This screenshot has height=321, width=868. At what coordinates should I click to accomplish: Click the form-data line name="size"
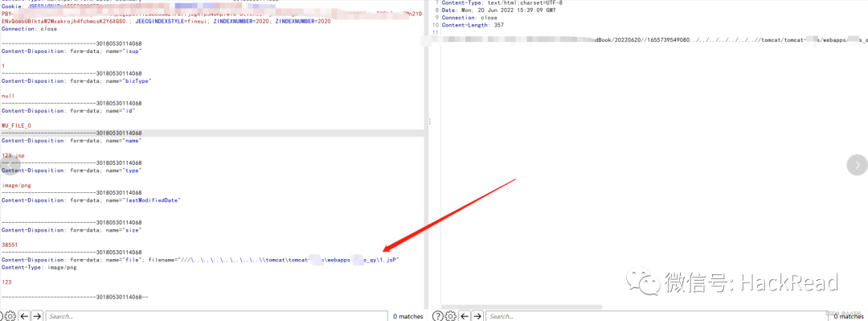[72, 230]
